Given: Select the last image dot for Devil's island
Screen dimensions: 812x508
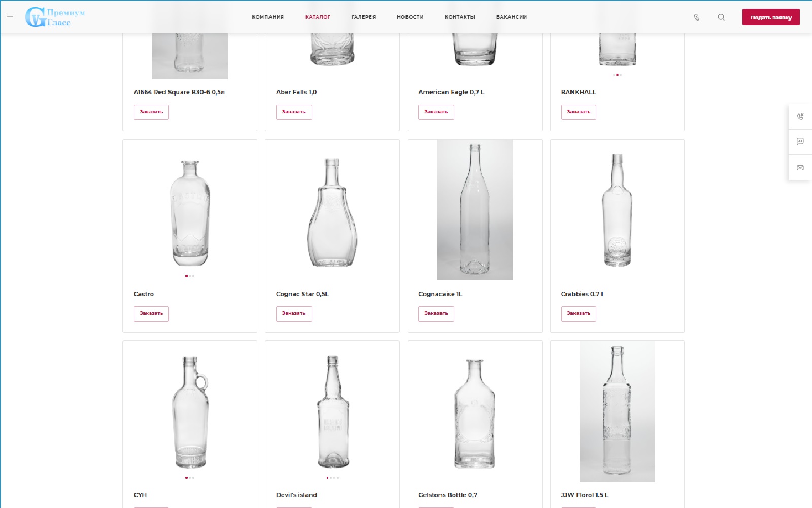Looking at the screenshot, I should pos(337,478).
